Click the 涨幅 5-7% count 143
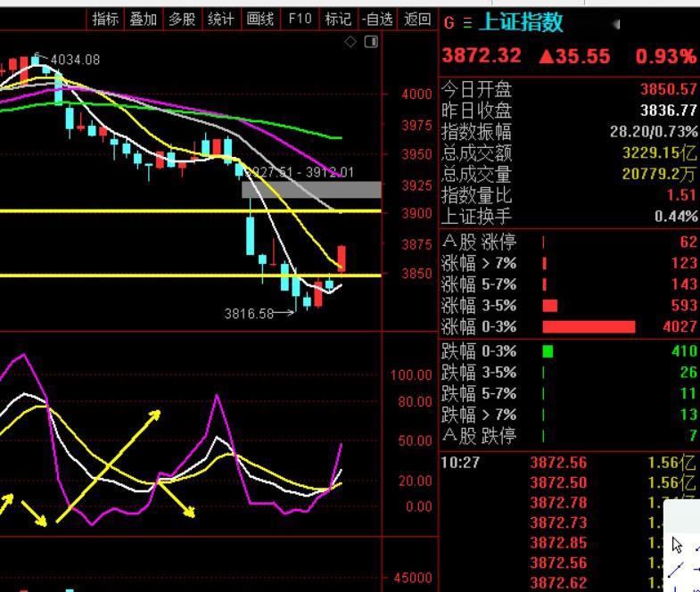Viewport: 700px width, 592px height. (x=684, y=284)
